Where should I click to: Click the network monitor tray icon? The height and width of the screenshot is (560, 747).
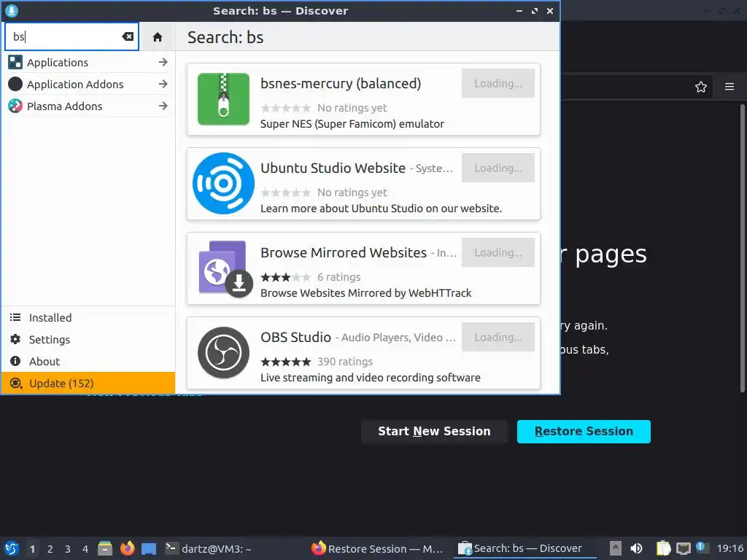683,548
